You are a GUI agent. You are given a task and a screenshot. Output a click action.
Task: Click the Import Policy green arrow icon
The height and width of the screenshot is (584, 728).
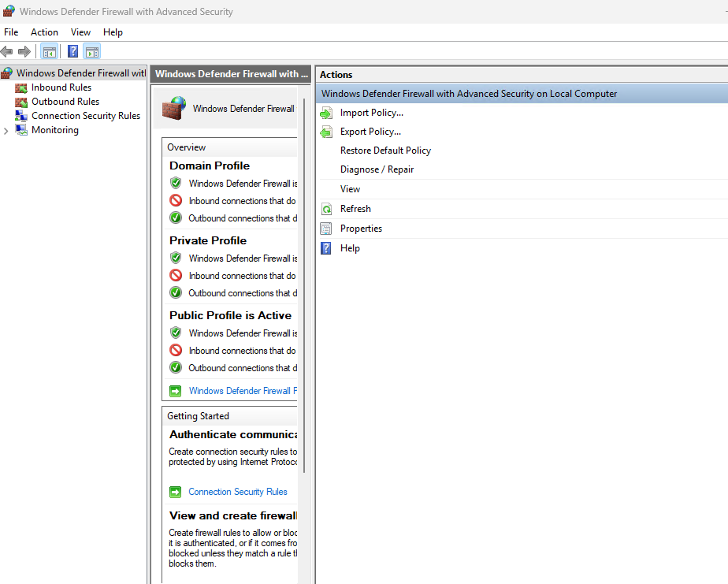326,113
